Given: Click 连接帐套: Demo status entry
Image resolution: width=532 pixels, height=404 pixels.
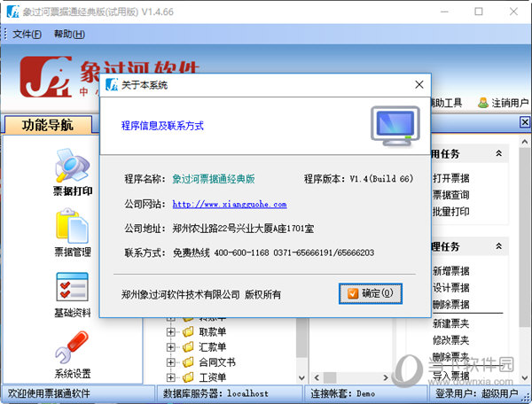Looking at the screenshot, I should (x=342, y=393).
